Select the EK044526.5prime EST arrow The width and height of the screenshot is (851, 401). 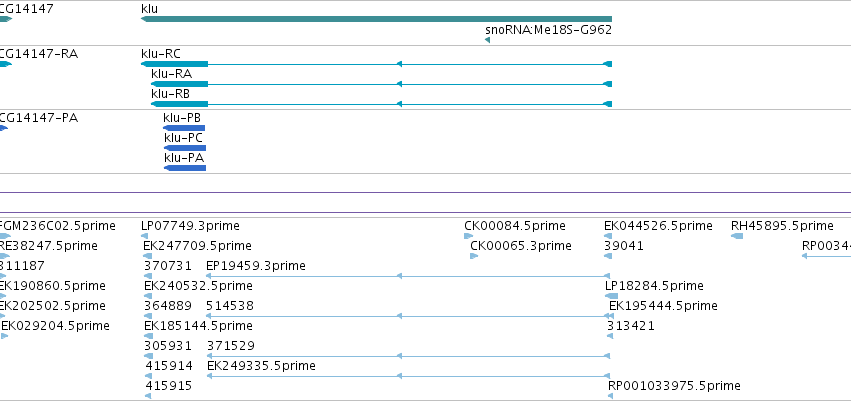pos(608,236)
